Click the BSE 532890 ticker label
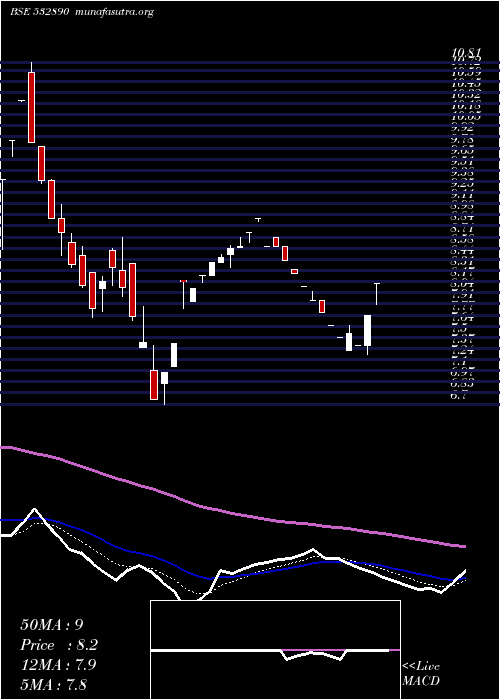 (x=39, y=12)
